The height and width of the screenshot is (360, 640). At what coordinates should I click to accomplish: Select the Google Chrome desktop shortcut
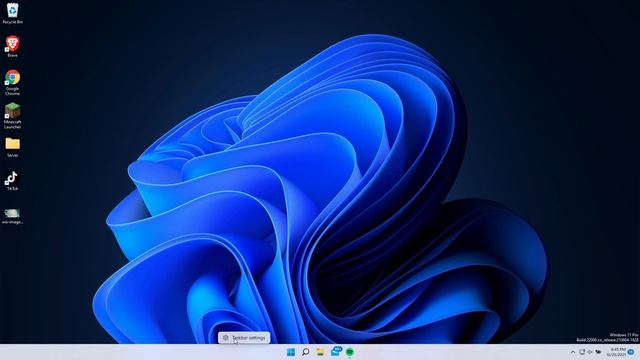(13, 82)
